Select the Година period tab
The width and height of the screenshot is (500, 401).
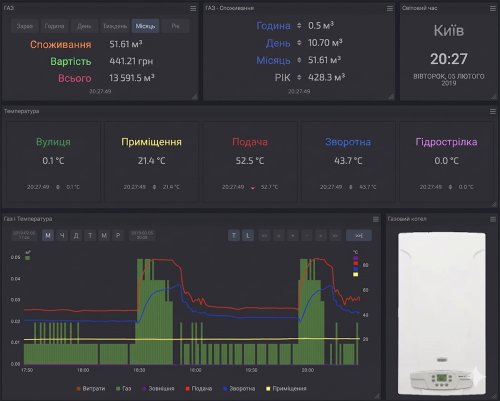pyautogui.click(x=54, y=26)
